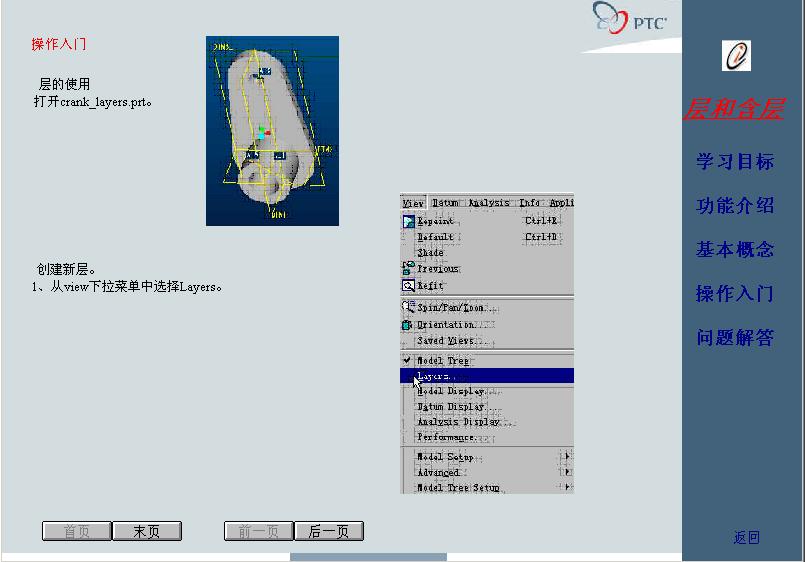The width and height of the screenshot is (805, 562).
Task: Open the 学习目标 sidebar link
Action: coord(735,162)
